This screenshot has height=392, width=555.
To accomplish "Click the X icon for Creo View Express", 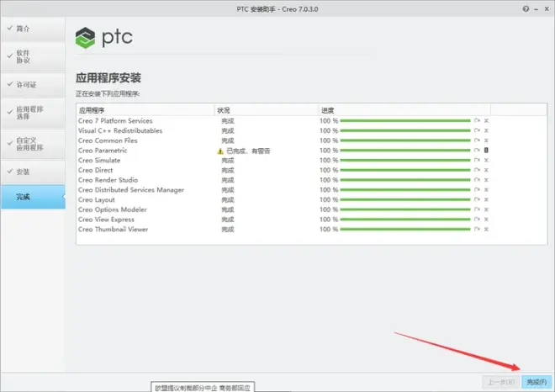I will coord(486,220).
